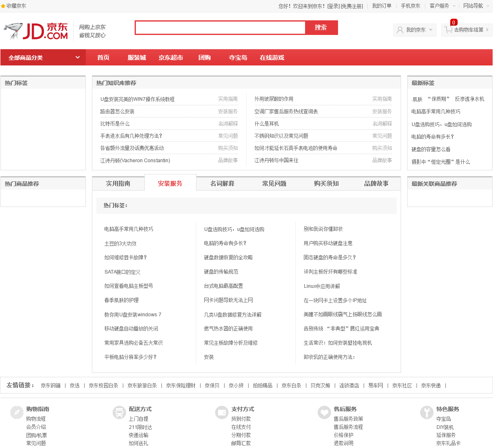Viewport: 493px width, 448px height.
Task: Open 硬盘数据恢复的全攻略 link
Action: 229,257
